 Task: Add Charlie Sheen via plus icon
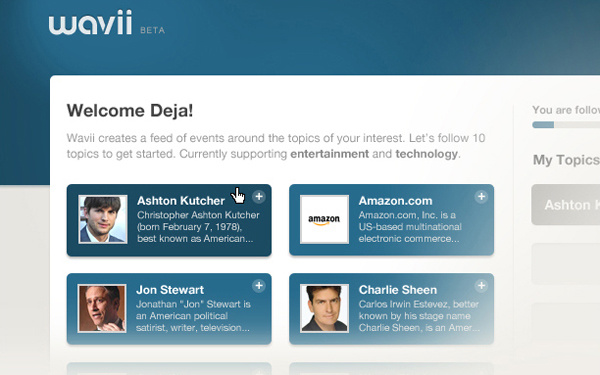(x=481, y=285)
